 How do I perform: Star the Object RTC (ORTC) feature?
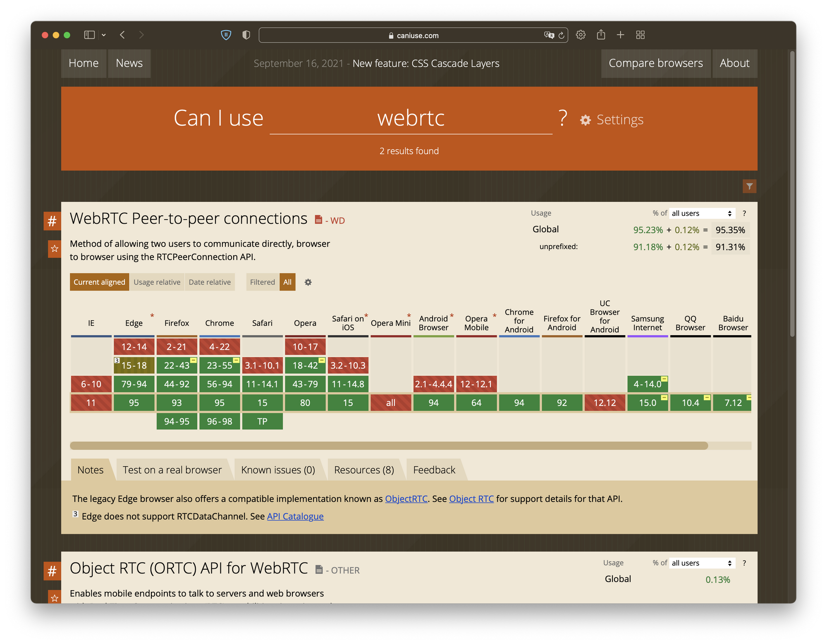[54, 597]
